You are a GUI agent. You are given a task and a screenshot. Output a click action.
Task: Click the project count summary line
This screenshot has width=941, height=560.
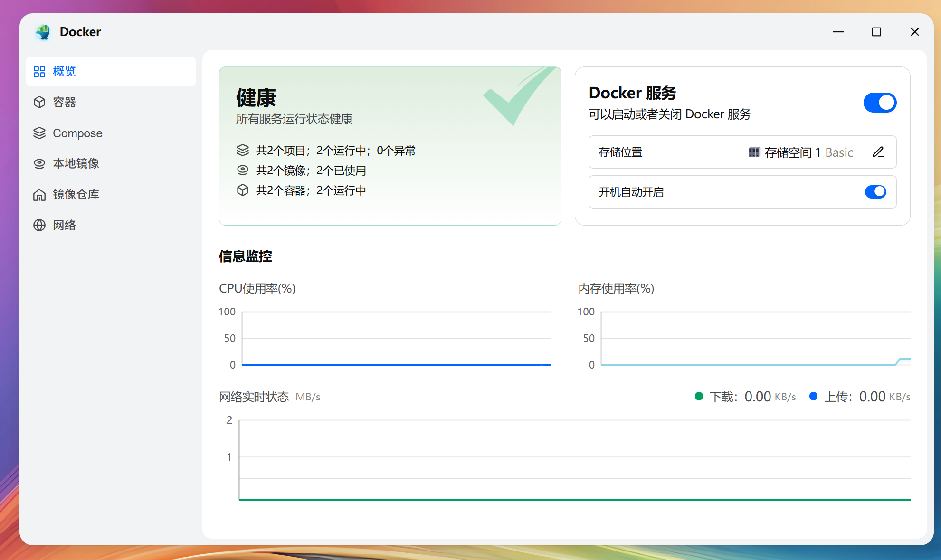tap(335, 151)
